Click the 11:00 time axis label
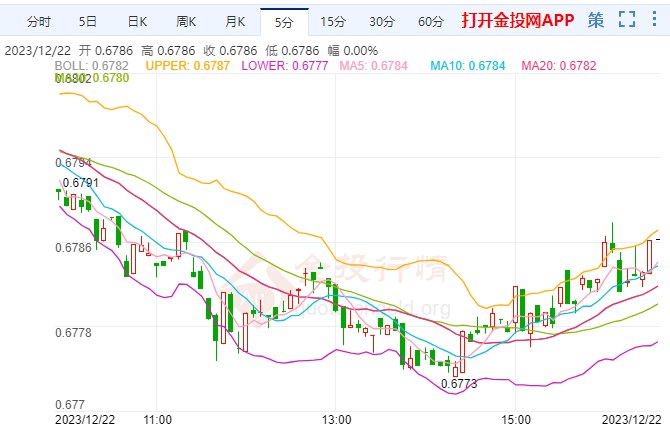The width and height of the screenshot is (670, 425). pos(157,419)
